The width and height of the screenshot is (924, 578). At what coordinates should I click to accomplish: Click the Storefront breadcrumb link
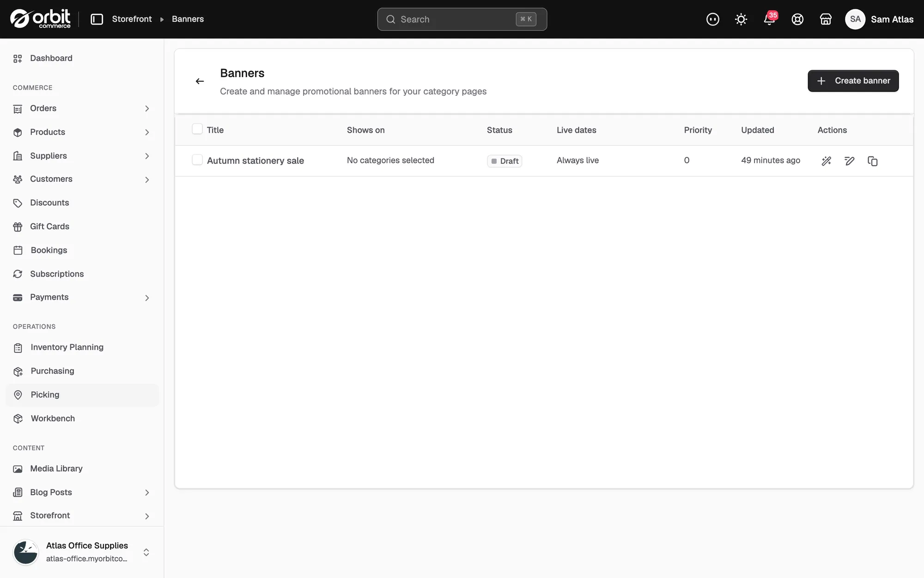tap(132, 19)
